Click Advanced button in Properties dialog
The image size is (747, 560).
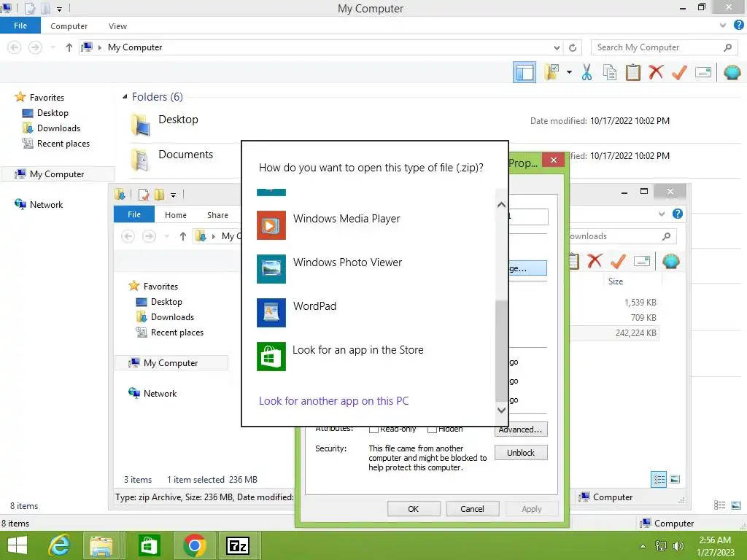pos(521,429)
